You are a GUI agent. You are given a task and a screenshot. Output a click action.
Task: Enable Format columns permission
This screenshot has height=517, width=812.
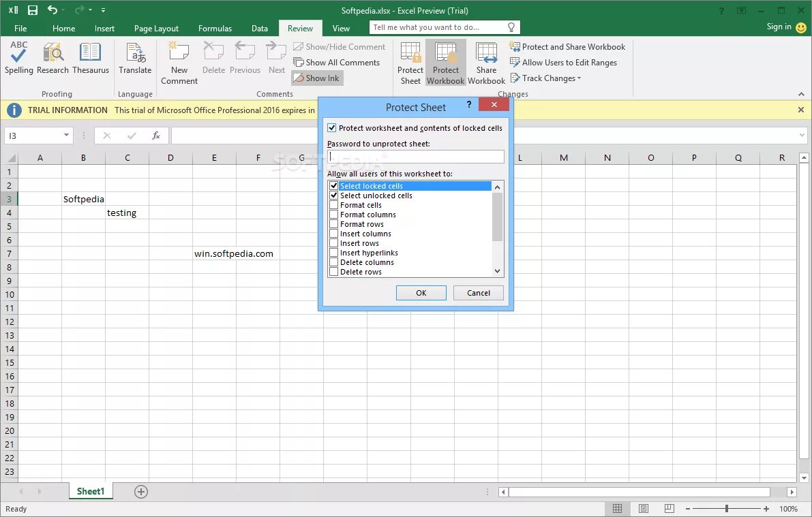coord(334,215)
